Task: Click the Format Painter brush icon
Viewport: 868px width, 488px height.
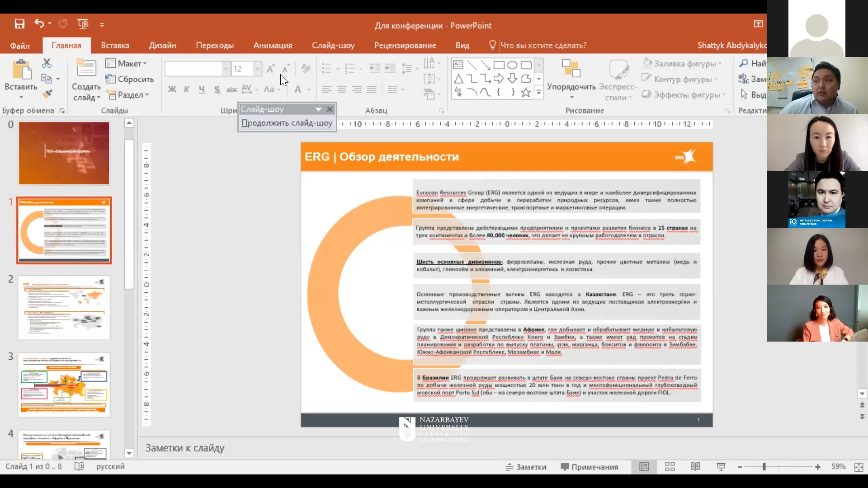Action: (47, 94)
